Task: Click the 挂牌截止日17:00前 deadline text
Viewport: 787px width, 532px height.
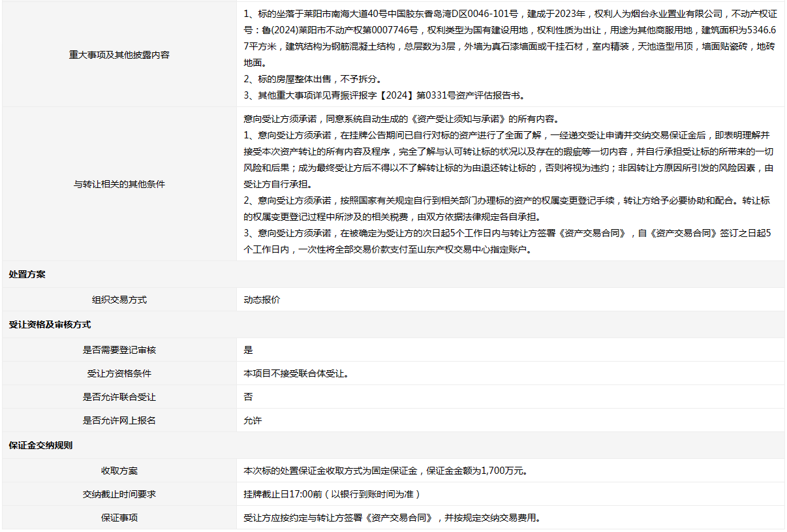Action: (x=332, y=494)
